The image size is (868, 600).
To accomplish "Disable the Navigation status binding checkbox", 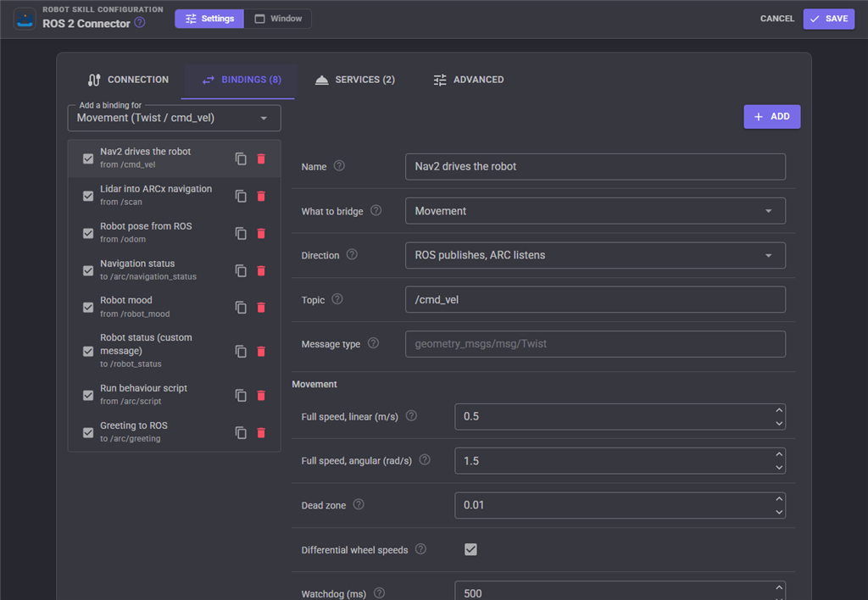I will [x=88, y=270].
